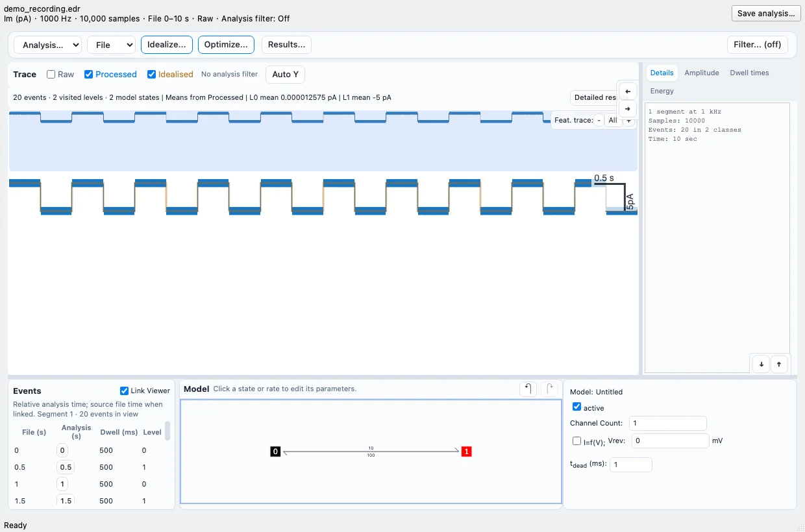This screenshot has height=532, width=805.
Task: Click the up arrow below Details panel
Action: pos(778,364)
